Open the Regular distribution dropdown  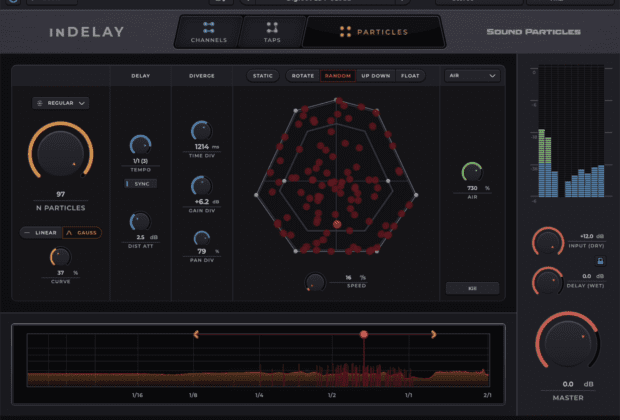pos(60,103)
